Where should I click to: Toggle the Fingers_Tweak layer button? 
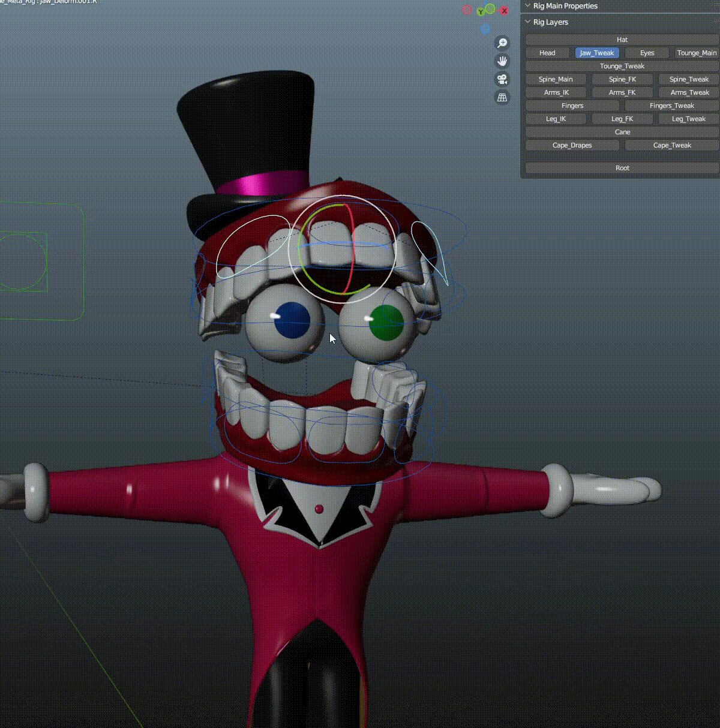click(x=672, y=106)
